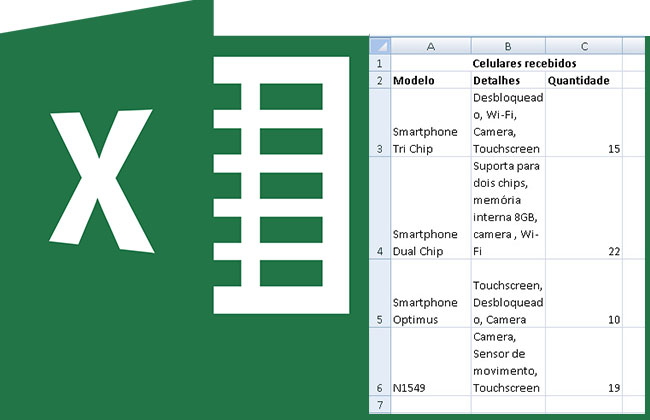
Task: Select row 1 header
Action: (380, 63)
